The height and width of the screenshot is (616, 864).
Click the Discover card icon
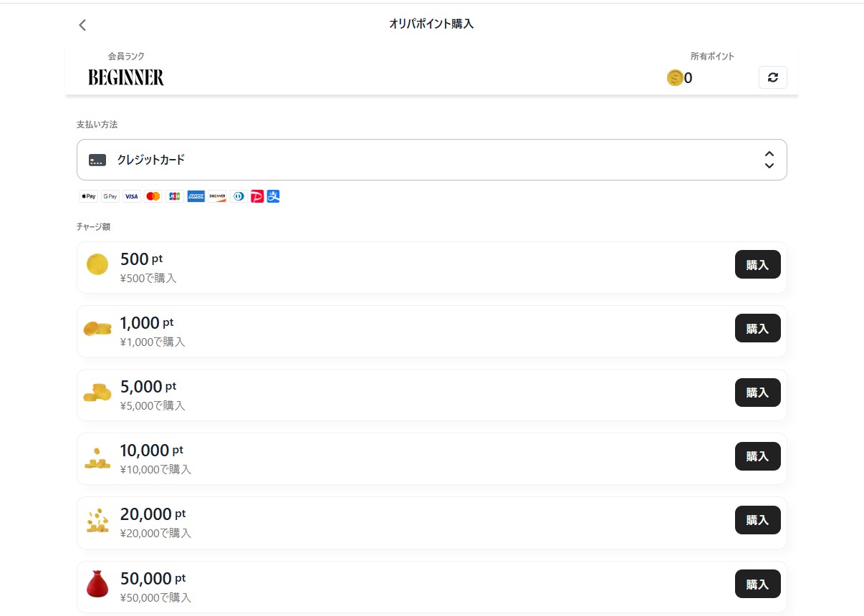tap(217, 196)
